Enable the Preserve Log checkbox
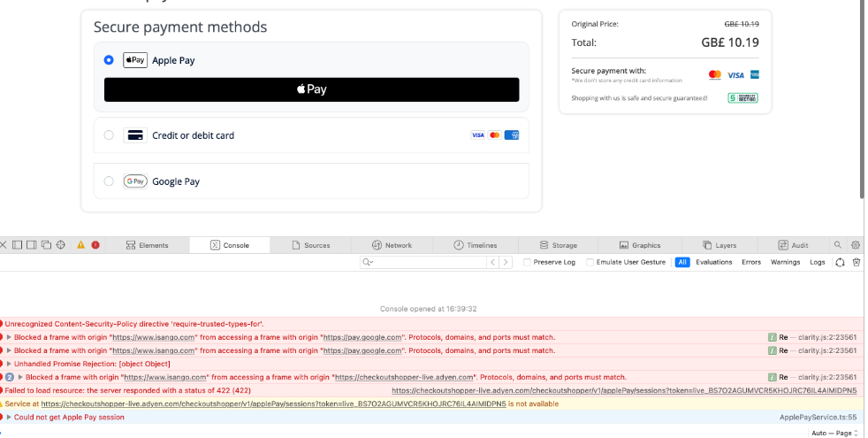 [527, 262]
